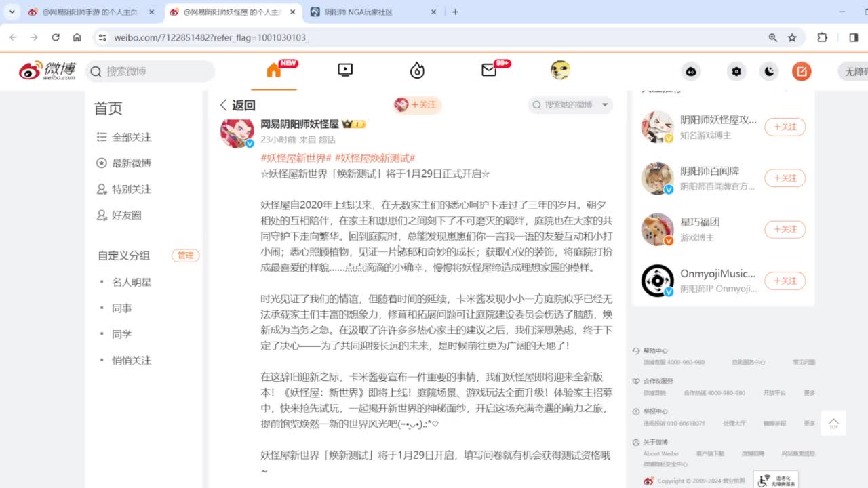Click your profile avatar in top bar
The image size is (868, 488).
(x=560, y=70)
